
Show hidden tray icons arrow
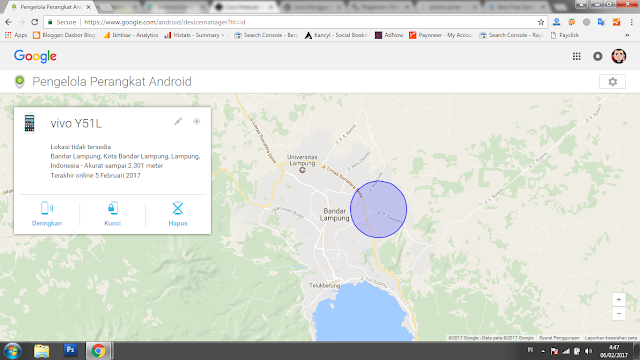coord(543,351)
